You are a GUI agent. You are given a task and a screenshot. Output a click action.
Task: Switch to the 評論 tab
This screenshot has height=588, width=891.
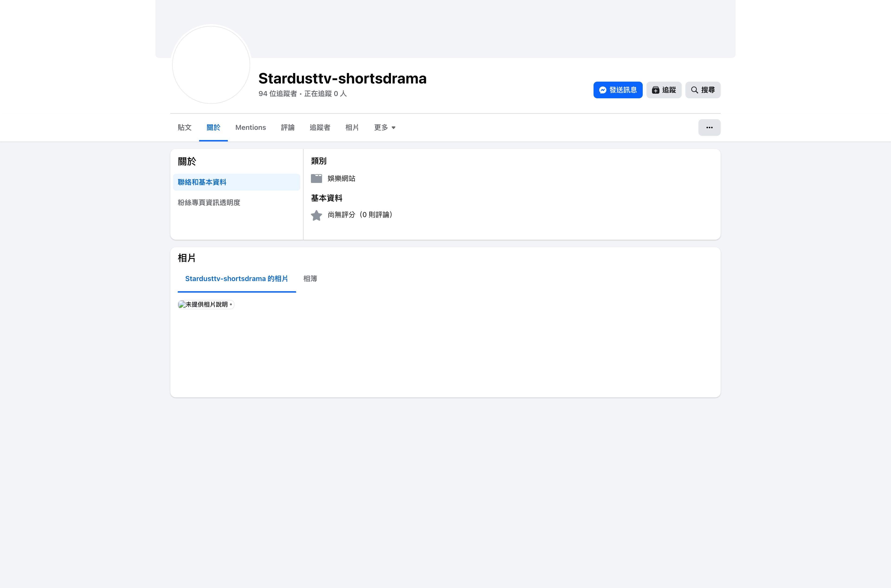[287, 128]
